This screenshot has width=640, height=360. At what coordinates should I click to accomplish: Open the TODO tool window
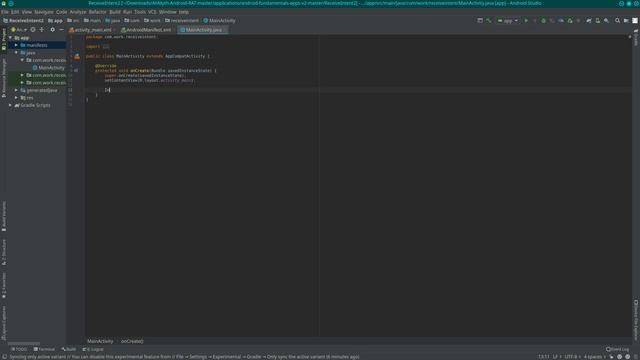click(19, 349)
